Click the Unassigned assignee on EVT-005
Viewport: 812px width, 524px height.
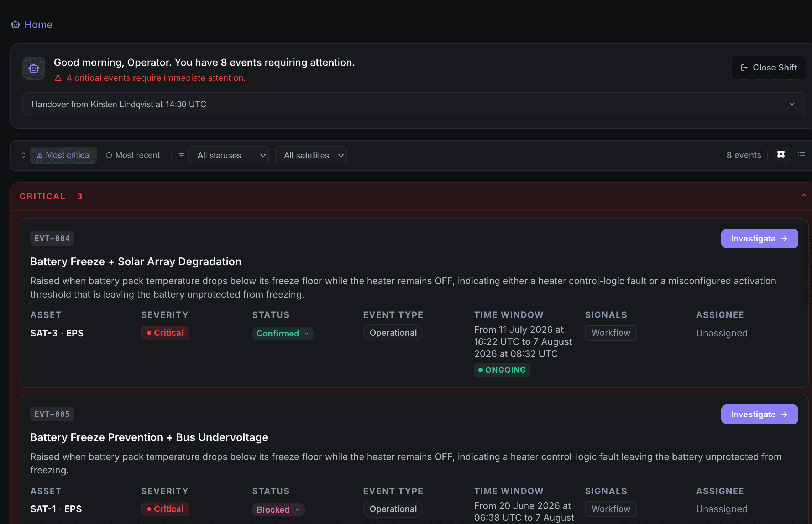(722, 509)
